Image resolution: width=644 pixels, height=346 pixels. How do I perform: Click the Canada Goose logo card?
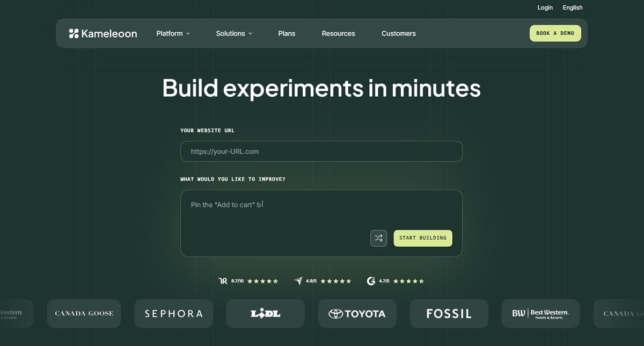tap(84, 313)
